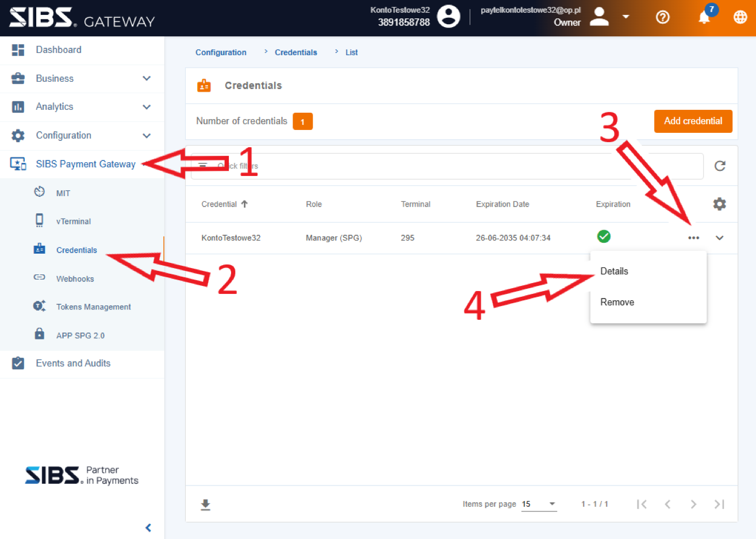Expand the KontoTestowe32 row details
This screenshot has width=756, height=539.
coord(719,238)
